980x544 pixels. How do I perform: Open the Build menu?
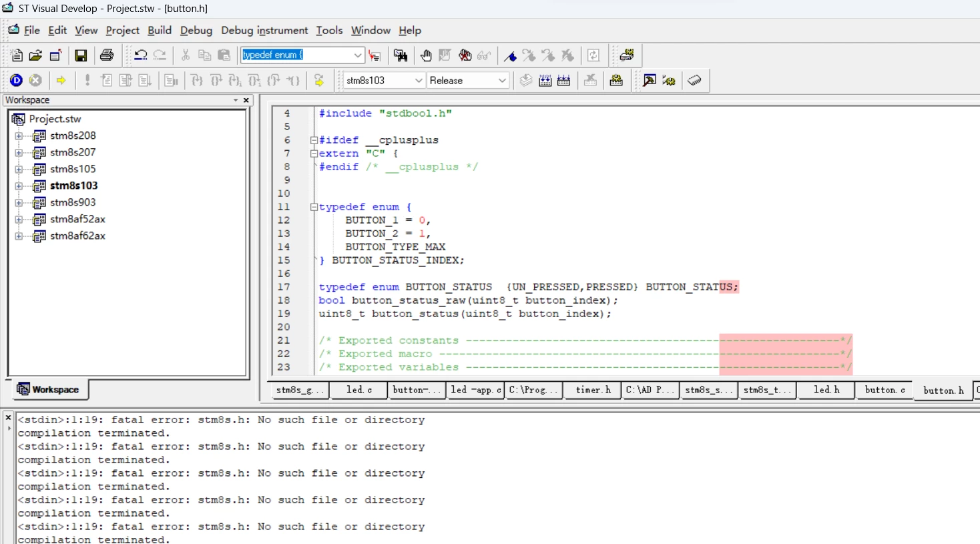coord(160,31)
